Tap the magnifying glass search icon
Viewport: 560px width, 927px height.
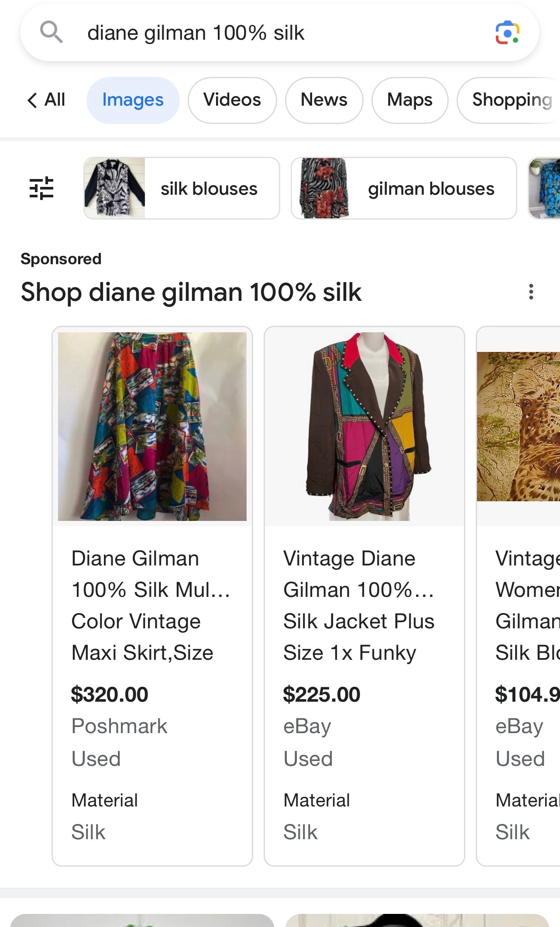pos(52,32)
